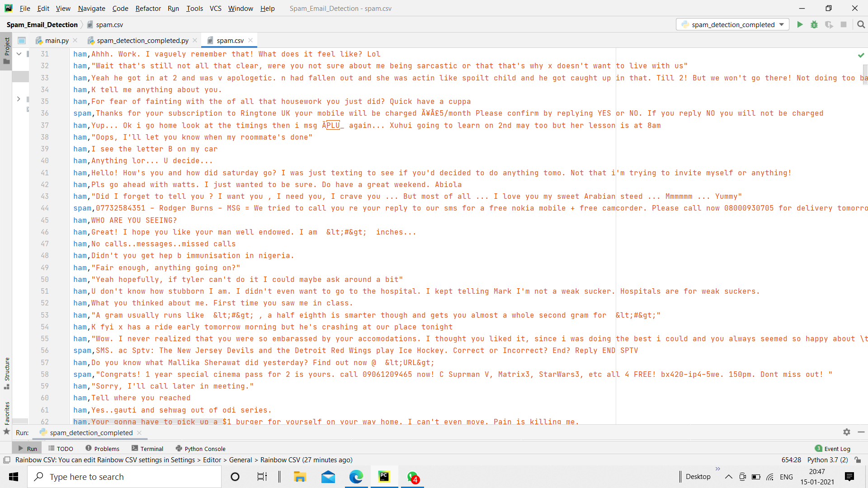Click Run with Coverage icon

click(x=829, y=24)
